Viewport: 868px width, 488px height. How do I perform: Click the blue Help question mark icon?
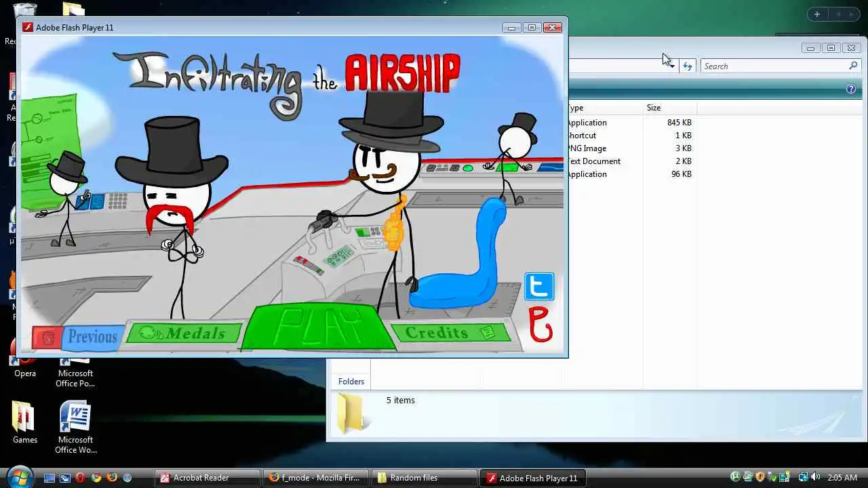pos(851,89)
